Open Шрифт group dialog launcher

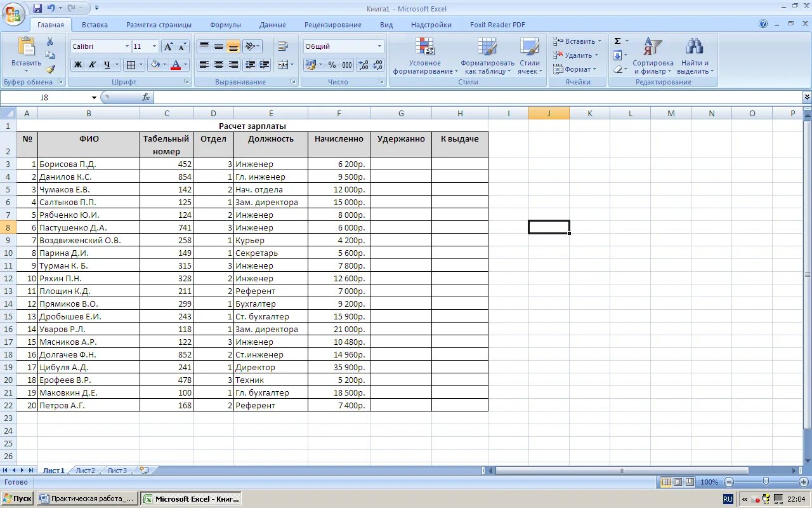(x=187, y=82)
